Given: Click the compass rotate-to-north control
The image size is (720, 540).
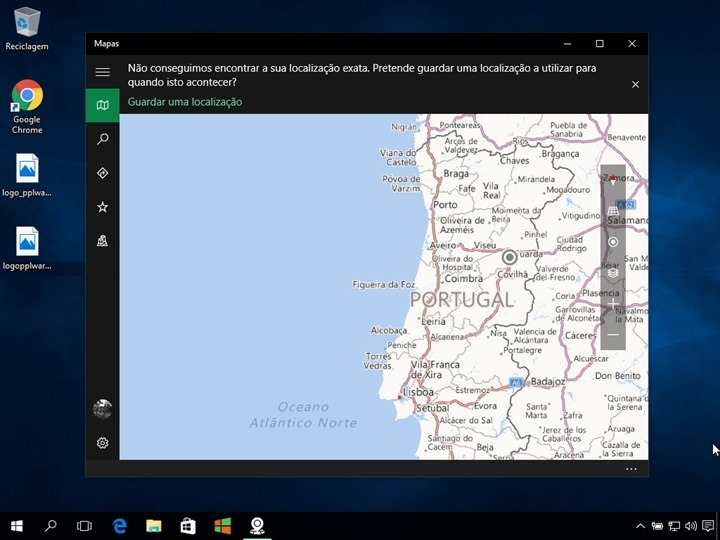Looking at the screenshot, I should [x=613, y=182].
